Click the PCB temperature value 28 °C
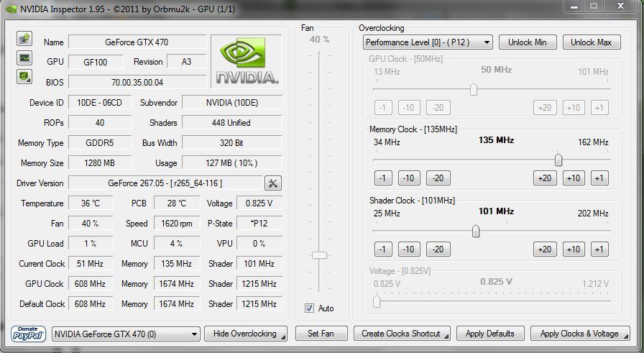The width and height of the screenshot is (644, 353). (177, 203)
